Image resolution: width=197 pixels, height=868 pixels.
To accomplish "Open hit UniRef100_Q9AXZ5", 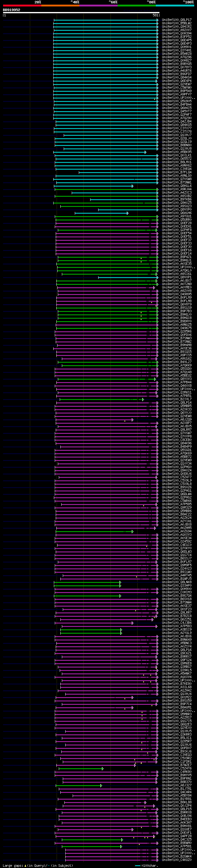I will click(176, 203).
